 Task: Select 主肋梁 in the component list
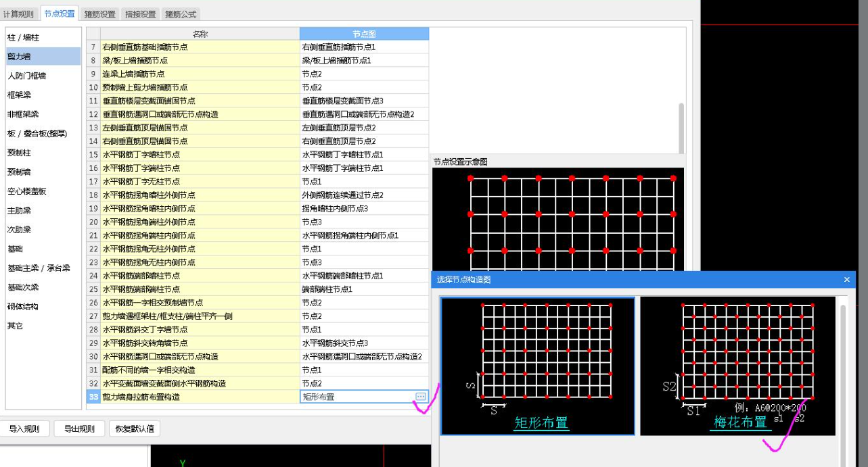click(x=43, y=210)
